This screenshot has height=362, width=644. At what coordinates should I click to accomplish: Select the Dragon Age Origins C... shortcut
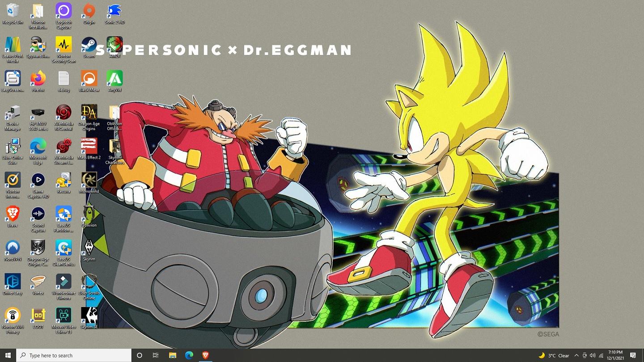[38, 253]
